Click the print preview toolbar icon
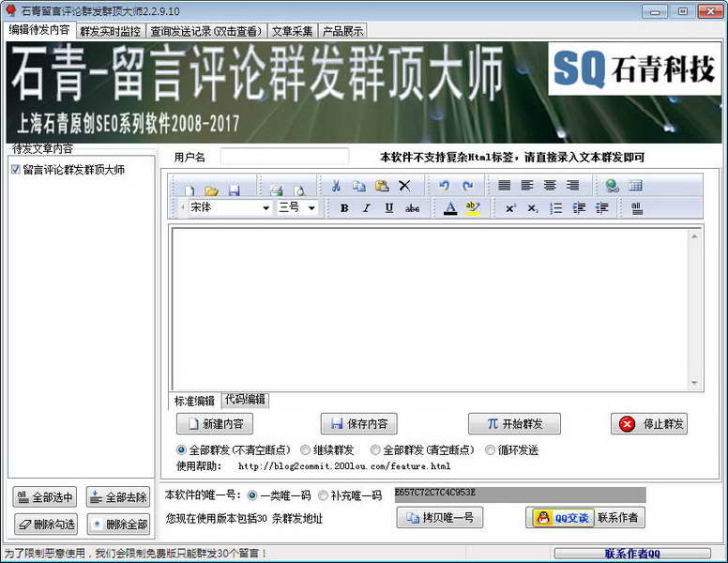 click(x=299, y=190)
